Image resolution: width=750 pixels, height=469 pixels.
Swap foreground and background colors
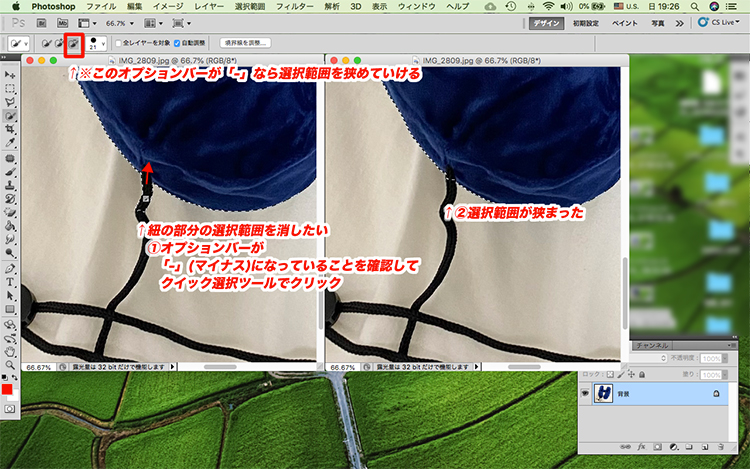[x=14, y=378]
